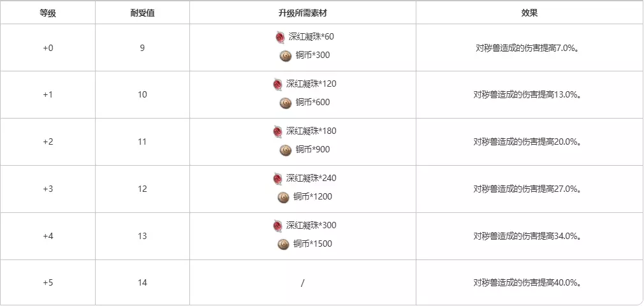Click the 耐受值 cell showing 12
The height and width of the screenshot is (306, 644).
(x=142, y=189)
